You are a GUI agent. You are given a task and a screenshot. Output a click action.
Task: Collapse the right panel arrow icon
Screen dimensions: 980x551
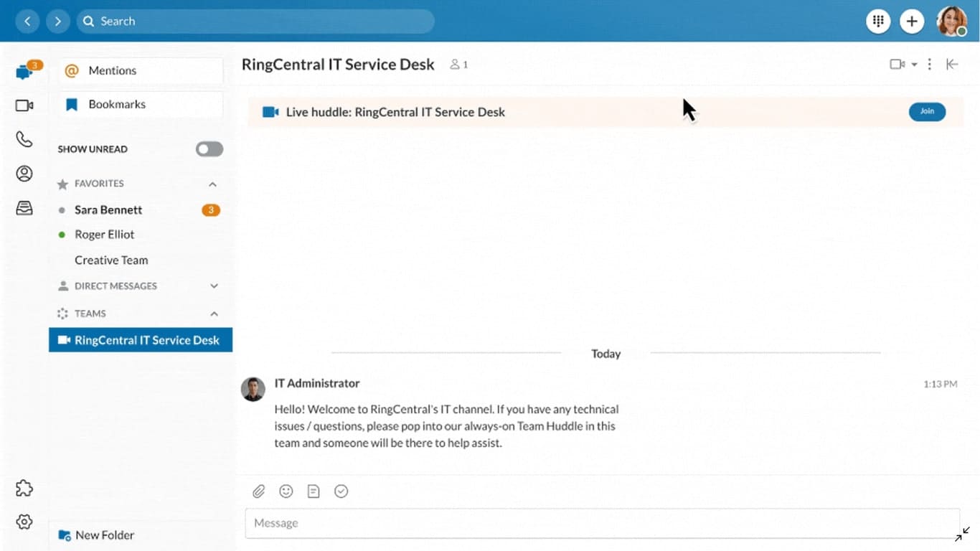click(x=952, y=65)
